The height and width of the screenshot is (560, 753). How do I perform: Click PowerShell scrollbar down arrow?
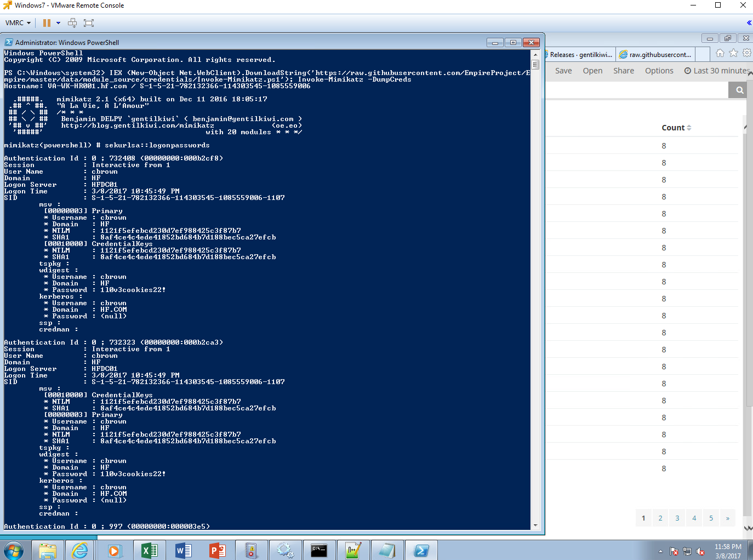pyautogui.click(x=535, y=525)
